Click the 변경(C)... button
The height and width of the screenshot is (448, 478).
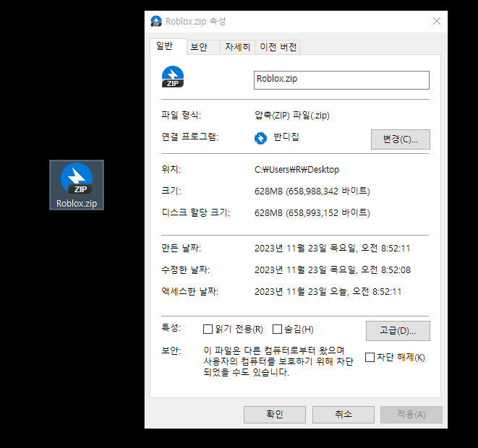[401, 139]
